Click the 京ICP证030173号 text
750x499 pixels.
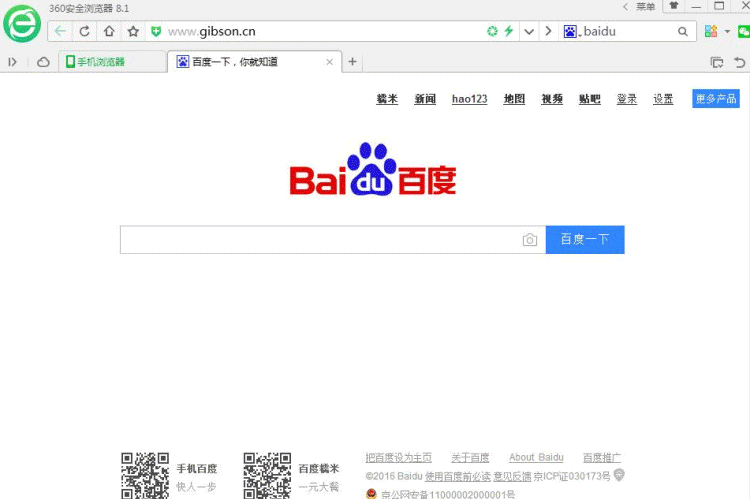coord(572,477)
